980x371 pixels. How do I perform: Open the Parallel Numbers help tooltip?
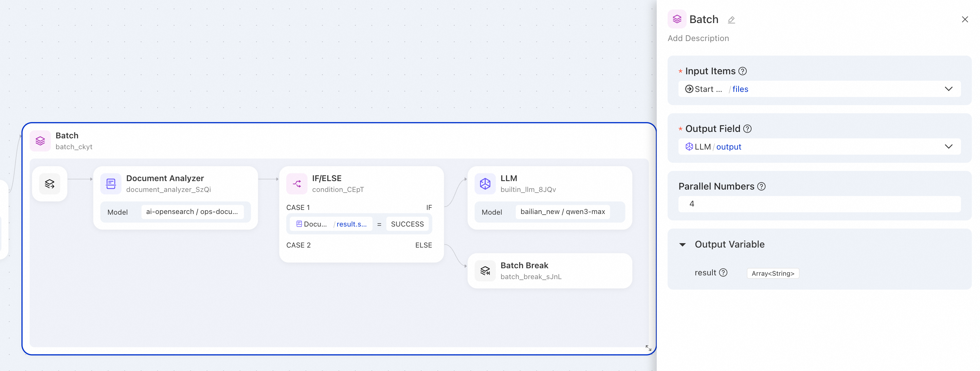(761, 187)
